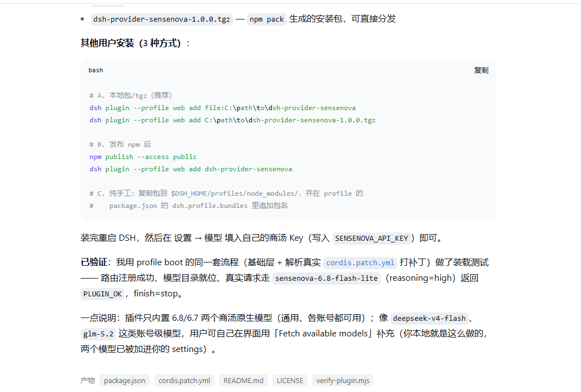581x392 pixels.
Task: Click the PLUGIN_OK inline code
Action: coord(103,294)
